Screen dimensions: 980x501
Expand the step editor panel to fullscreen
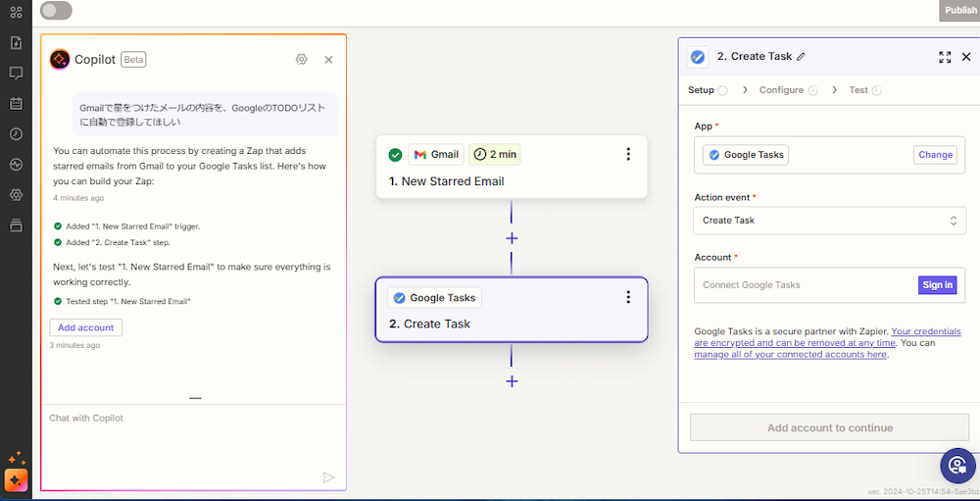(945, 57)
